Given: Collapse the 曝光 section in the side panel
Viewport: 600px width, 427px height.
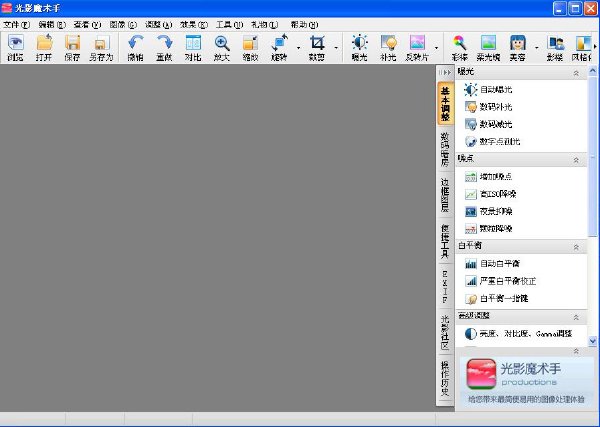Looking at the screenshot, I should [x=576, y=73].
